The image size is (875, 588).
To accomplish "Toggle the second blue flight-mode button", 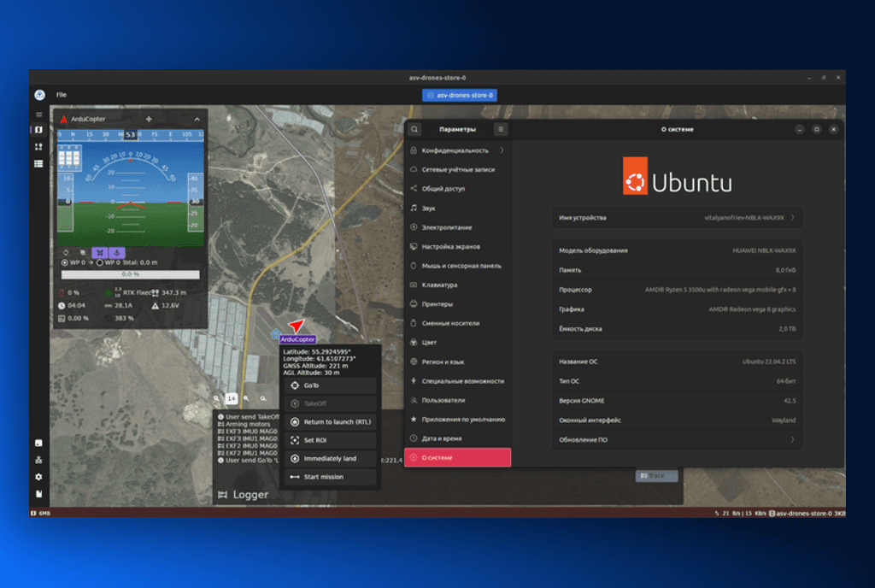I will coord(117,253).
